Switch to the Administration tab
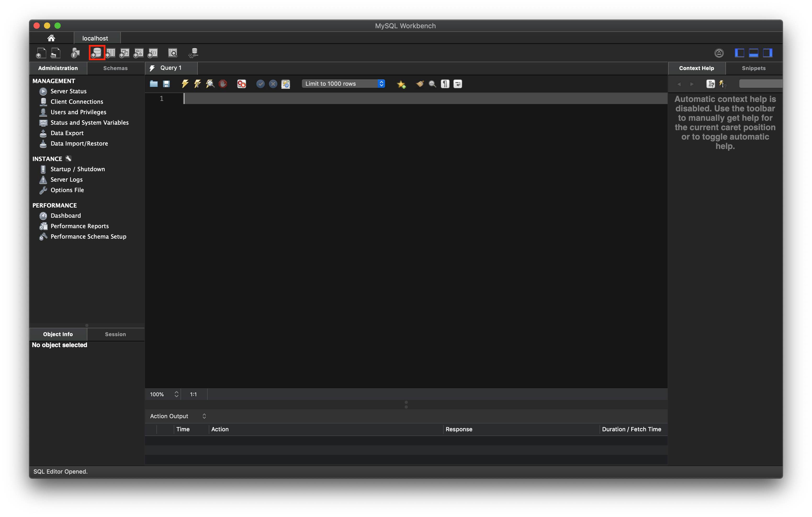The height and width of the screenshot is (517, 812). pos(58,68)
